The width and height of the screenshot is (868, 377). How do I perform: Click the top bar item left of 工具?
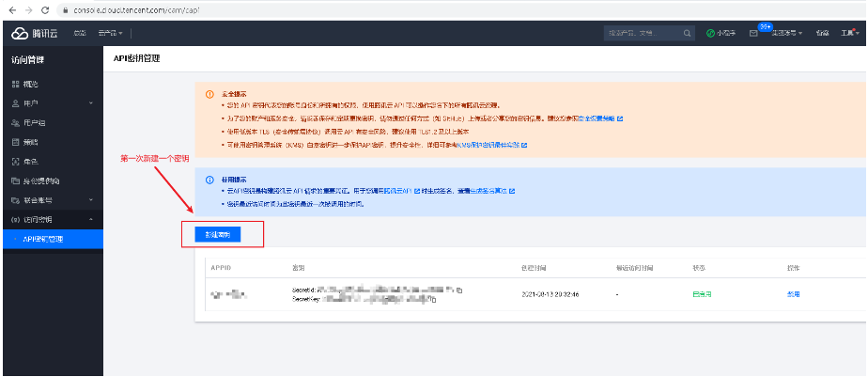pyautogui.click(x=822, y=33)
